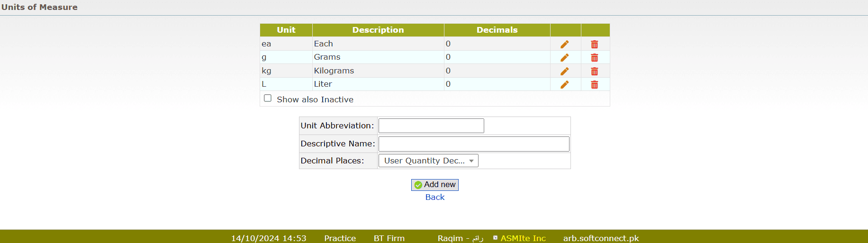Viewport: 868px width, 243px height.
Task: Click the Decimals column header
Action: point(497,30)
